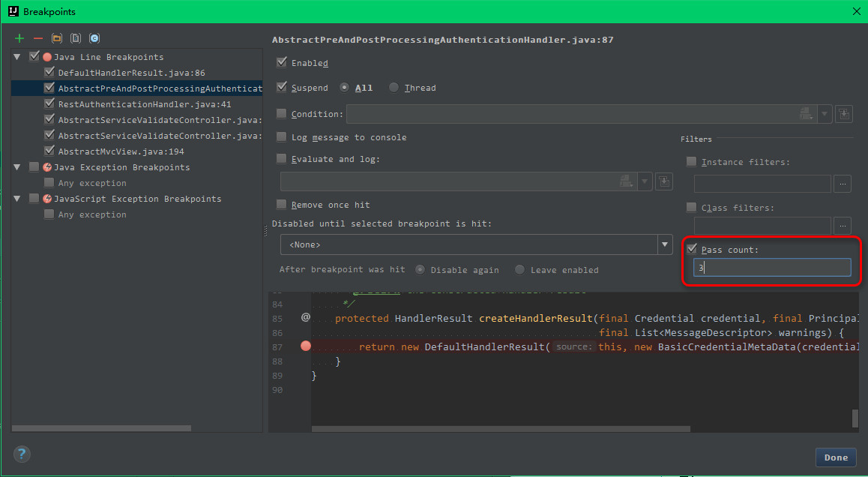Image resolution: width=868 pixels, height=477 pixels.
Task: Click the red breakpoint dot on line 87
Action: pyautogui.click(x=305, y=346)
